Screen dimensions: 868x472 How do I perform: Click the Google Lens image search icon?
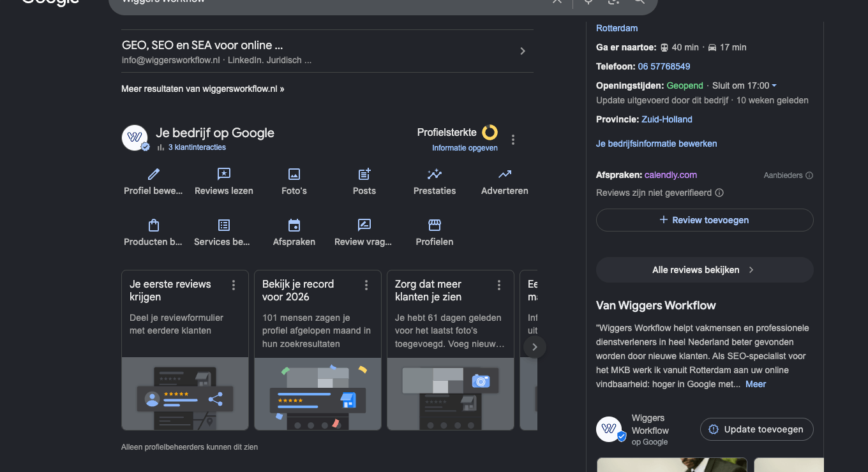[x=613, y=1]
